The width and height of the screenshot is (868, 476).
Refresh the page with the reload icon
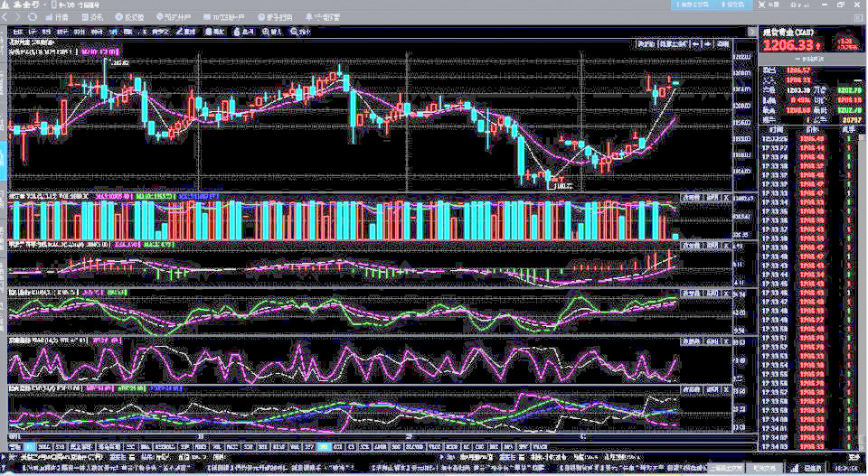[x=31, y=17]
